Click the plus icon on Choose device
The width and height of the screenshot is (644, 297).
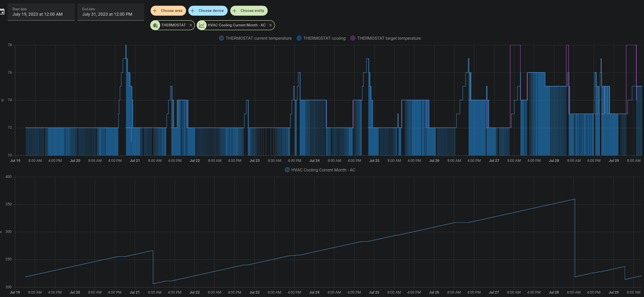coord(193,11)
